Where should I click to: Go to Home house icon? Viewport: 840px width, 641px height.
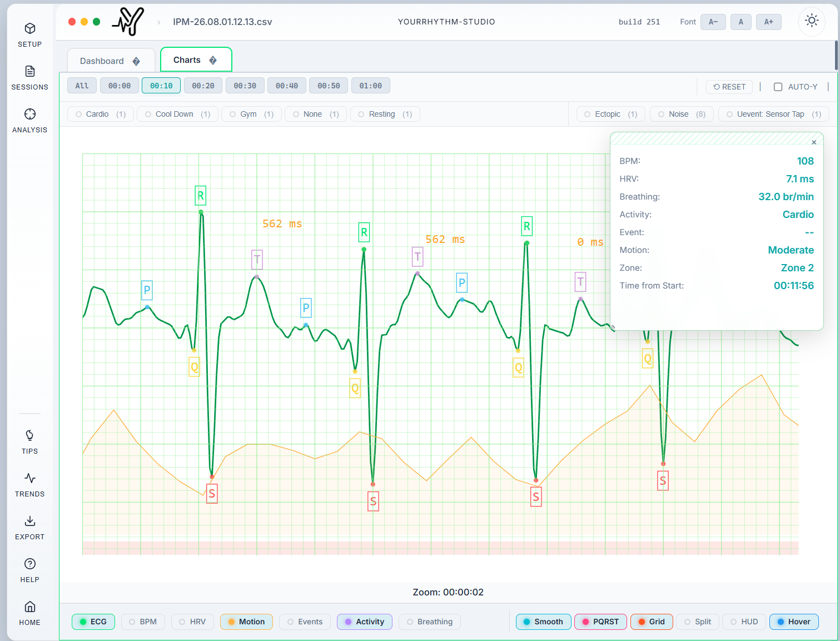30,607
